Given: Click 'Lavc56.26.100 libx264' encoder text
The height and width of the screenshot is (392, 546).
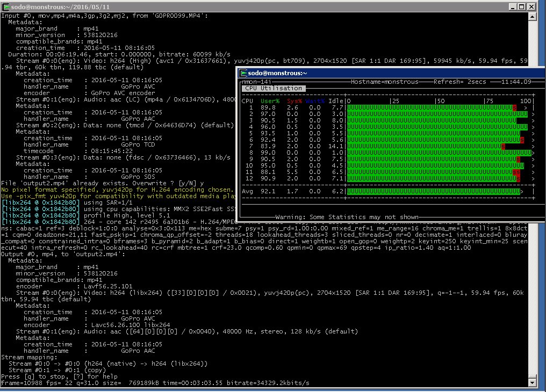Looking at the screenshot, I should click(x=131, y=325).
